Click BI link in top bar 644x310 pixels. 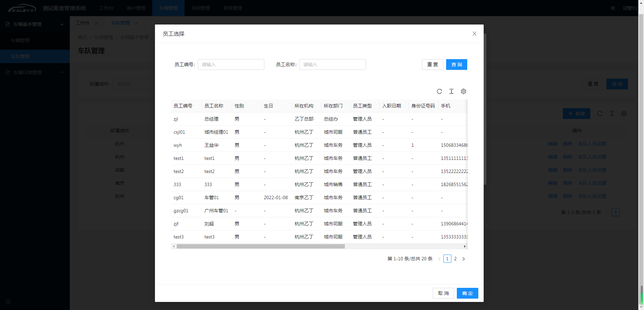pyautogui.click(x=613, y=8)
